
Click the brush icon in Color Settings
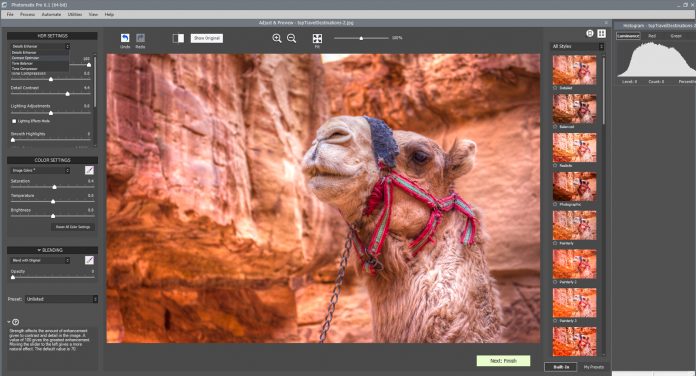89,170
